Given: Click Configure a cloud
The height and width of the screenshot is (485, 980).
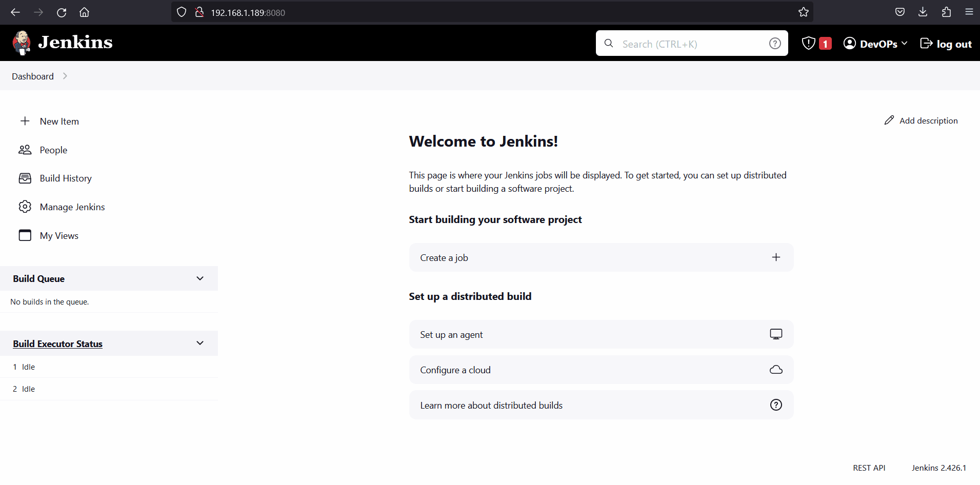Looking at the screenshot, I should coord(601,370).
